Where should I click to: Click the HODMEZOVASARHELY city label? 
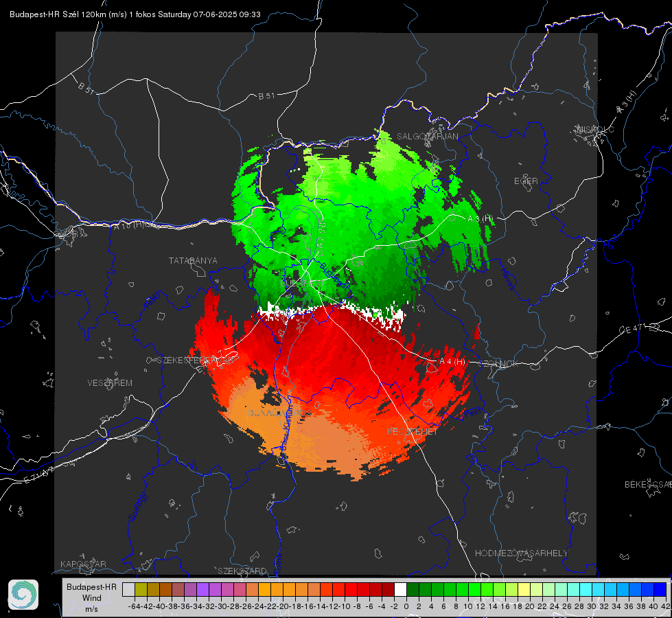(521, 553)
